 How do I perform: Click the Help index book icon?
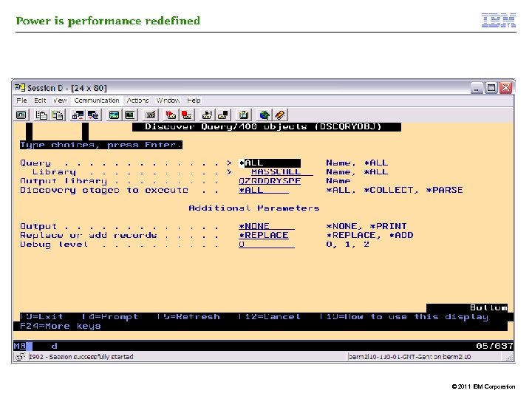click(x=279, y=115)
